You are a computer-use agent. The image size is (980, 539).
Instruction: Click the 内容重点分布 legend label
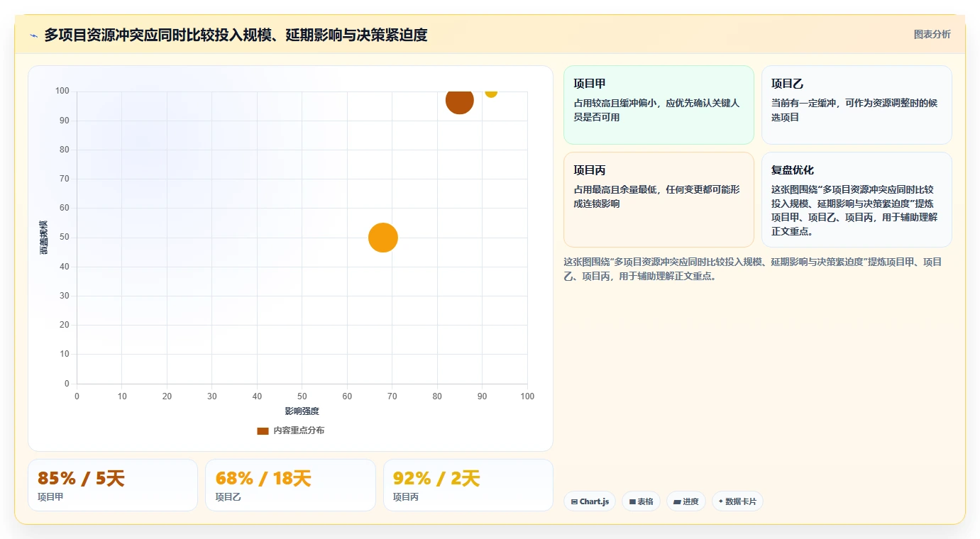coord(299,430)
